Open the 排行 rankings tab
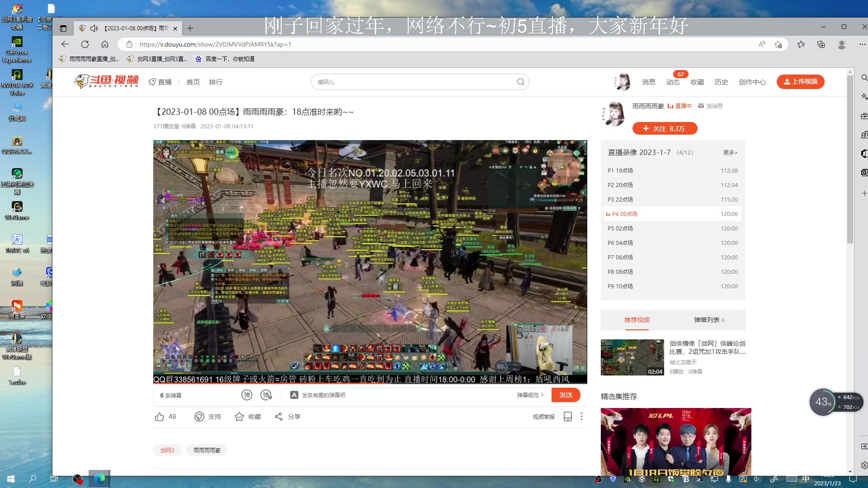Viewport: 868px width, 488px height. [216, 82]
